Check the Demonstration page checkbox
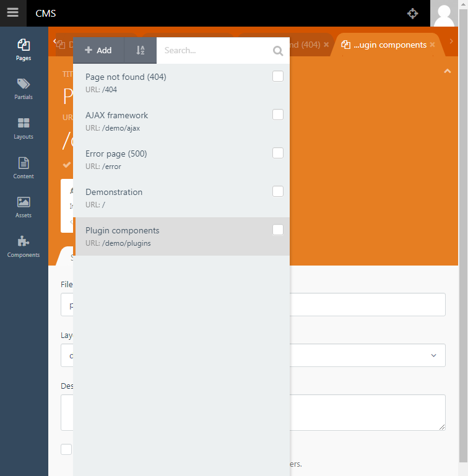468x476 pixels. click(x=278, y=191)
